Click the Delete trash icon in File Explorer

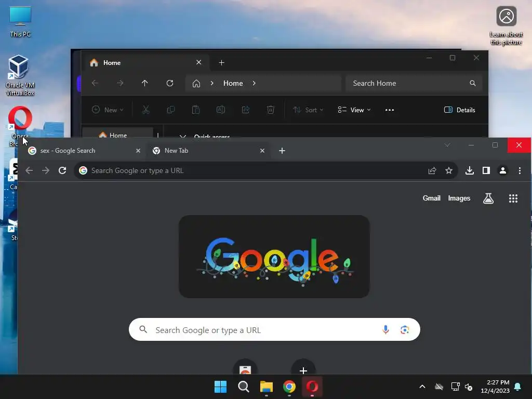tap(270, 110)
